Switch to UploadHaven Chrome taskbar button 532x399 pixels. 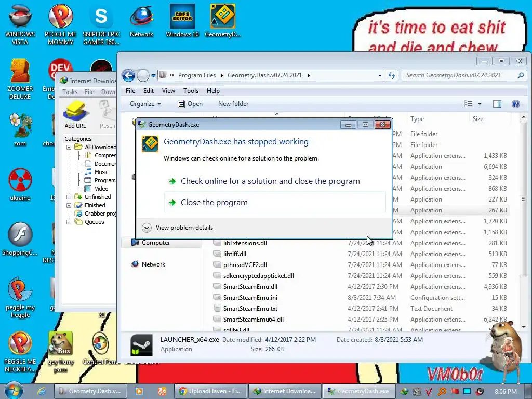(x=210, y=391)
